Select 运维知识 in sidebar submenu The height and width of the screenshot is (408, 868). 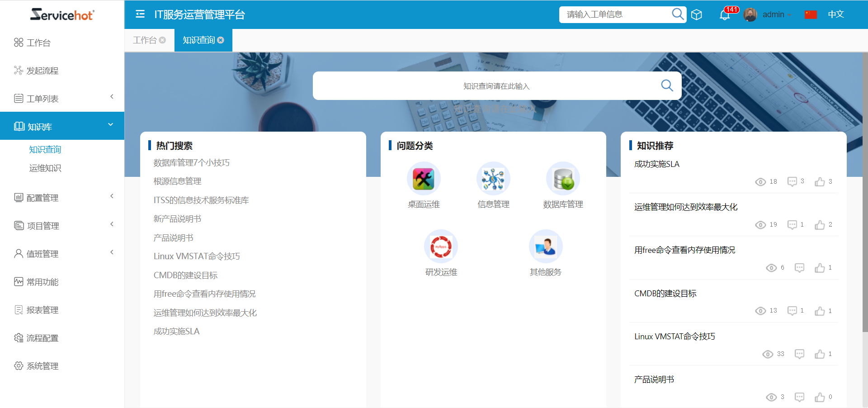(45, 168)
